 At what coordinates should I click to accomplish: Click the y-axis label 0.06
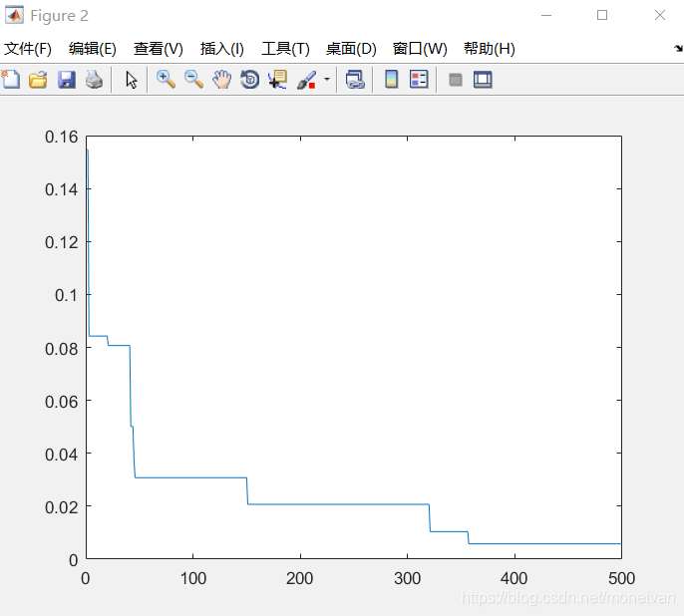point(62,402)
